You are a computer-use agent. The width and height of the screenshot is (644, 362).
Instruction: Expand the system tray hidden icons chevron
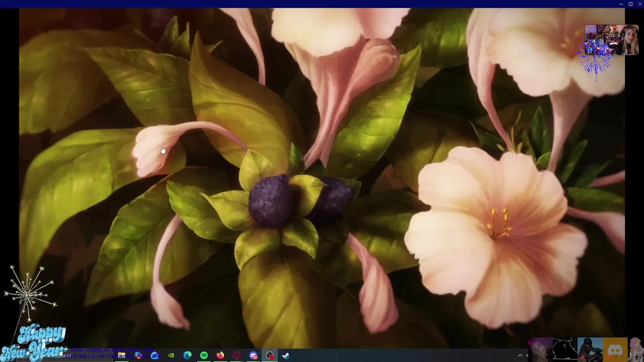coord(520,355)
